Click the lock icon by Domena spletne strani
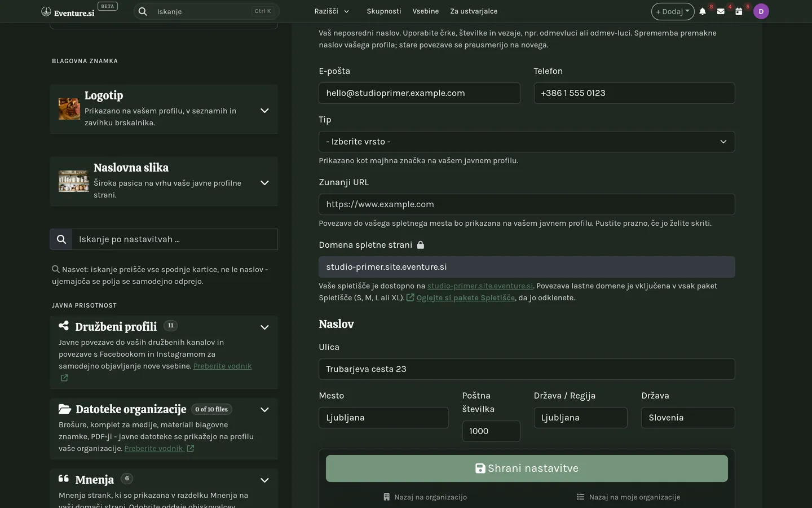This screenshot has height=508, width=812. [420, 245]
